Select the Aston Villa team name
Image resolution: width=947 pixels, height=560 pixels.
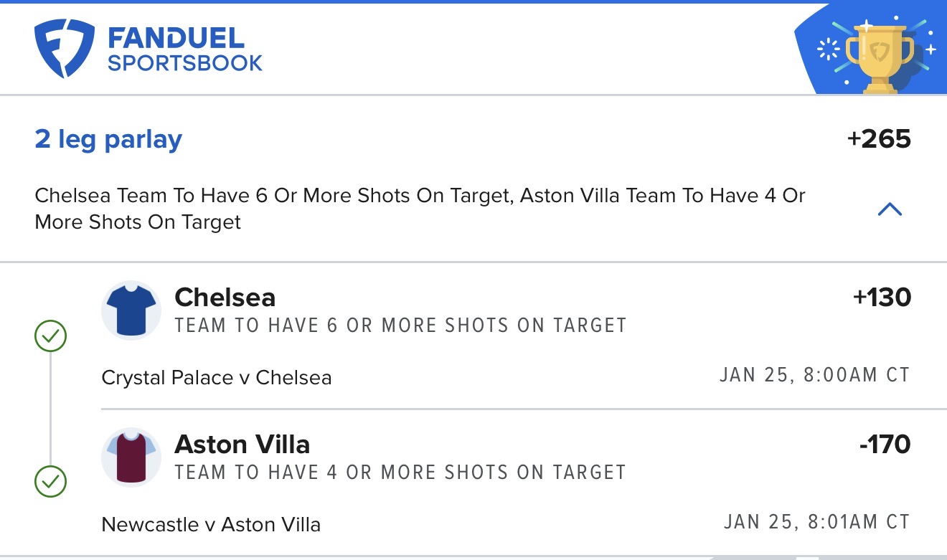pos(242,445)
